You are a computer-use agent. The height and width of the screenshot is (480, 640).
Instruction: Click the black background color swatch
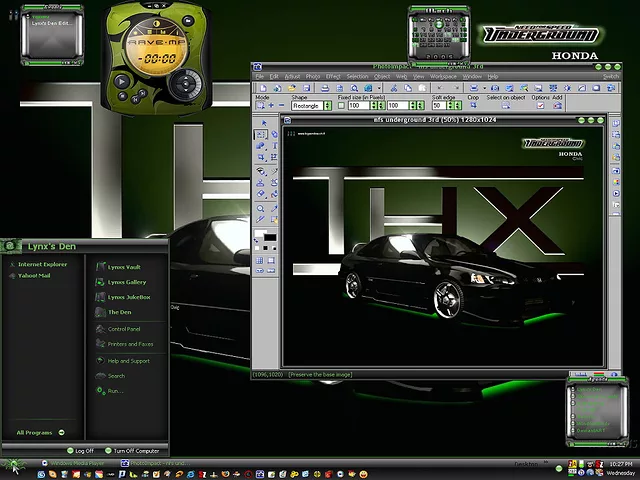click(x=270, y=237)
